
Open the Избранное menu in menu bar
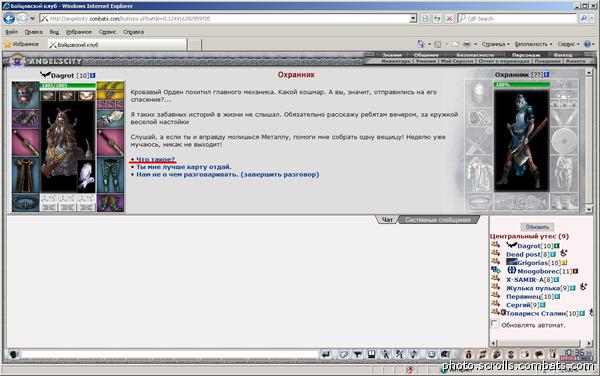pos(78,32)
